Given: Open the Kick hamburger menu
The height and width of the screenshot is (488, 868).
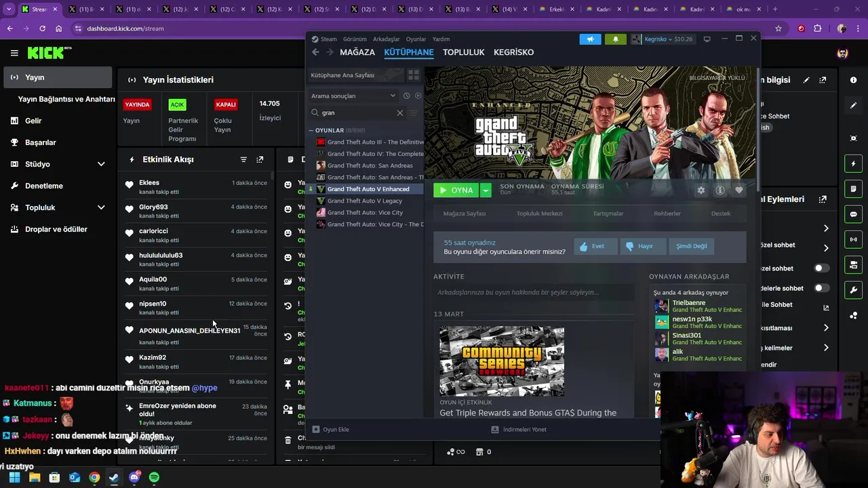Looking at the screenshot, I should pos(14,53).
